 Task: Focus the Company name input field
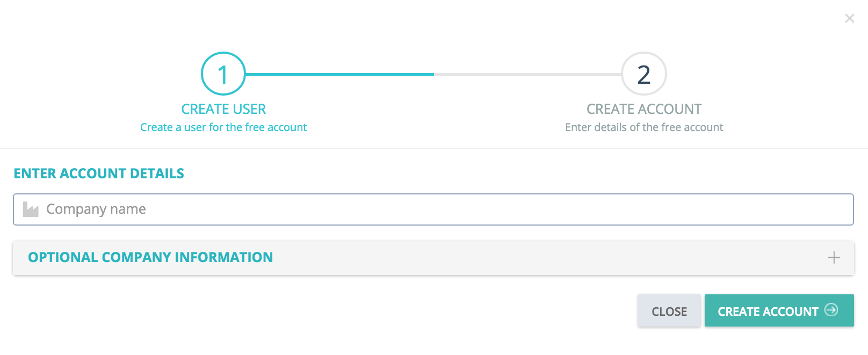point(433,209)
